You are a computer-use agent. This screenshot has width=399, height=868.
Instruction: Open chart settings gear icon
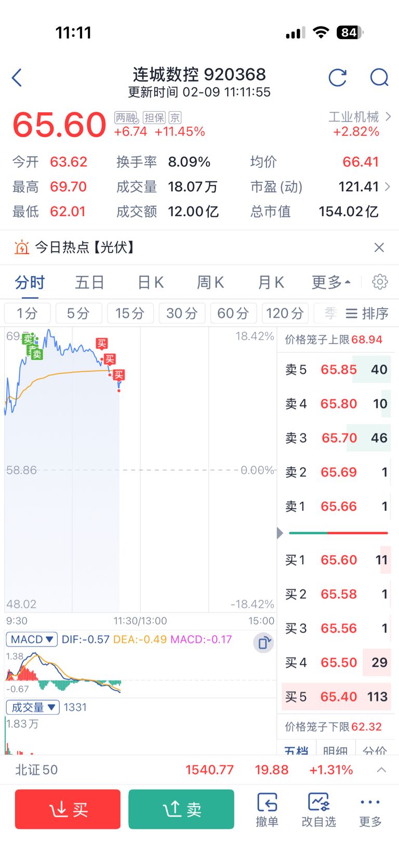[x=380, y=282]
